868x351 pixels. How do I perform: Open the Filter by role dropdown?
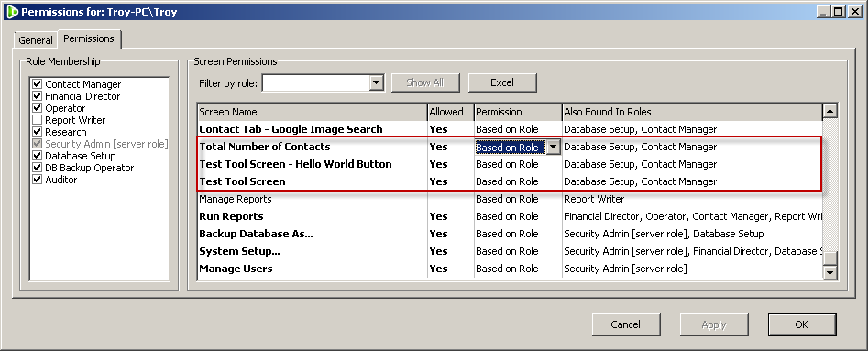377,83
